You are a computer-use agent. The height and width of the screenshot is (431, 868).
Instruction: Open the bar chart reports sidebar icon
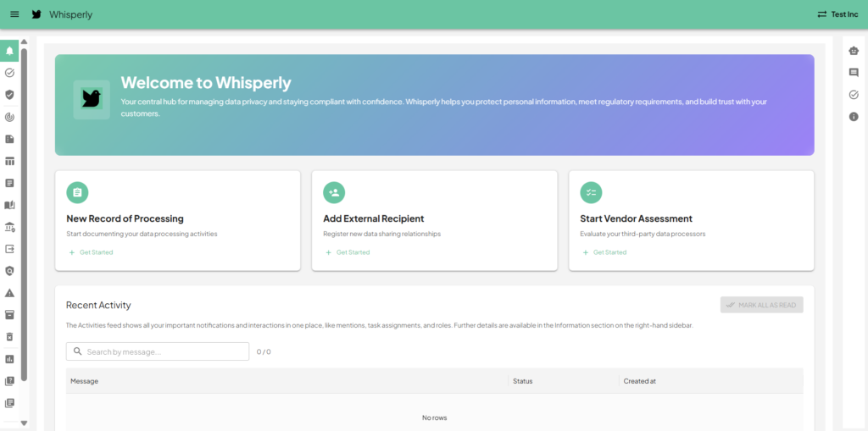(9, 359)
